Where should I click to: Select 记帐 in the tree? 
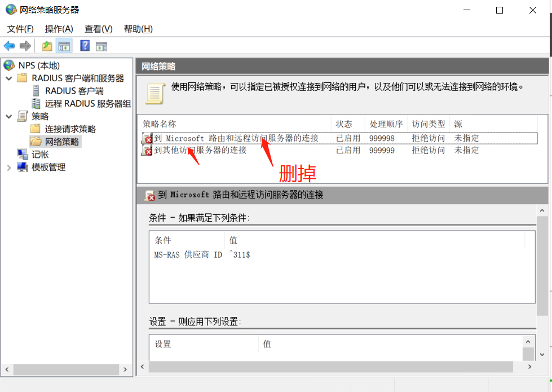pyautogui.click(x=40, y=155)
